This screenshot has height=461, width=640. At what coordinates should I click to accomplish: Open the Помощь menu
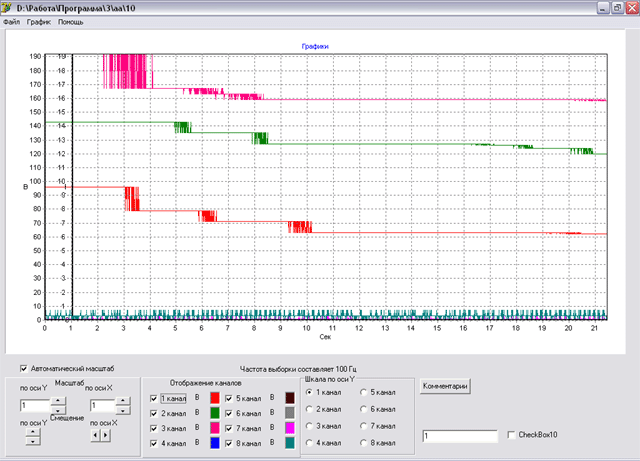(x=71, y=21)
